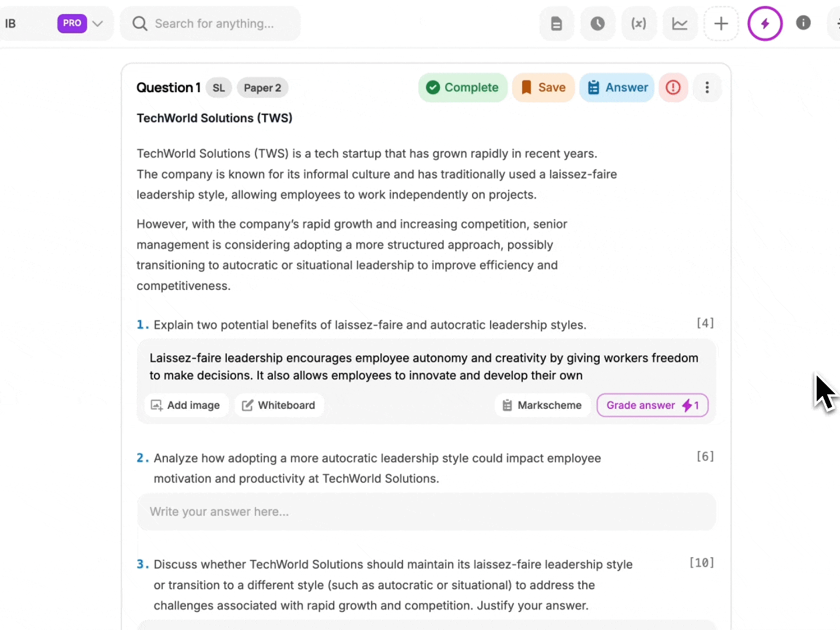Click the answer box for question 2
The height and width of the screenshot is (630, 840).
426,512
